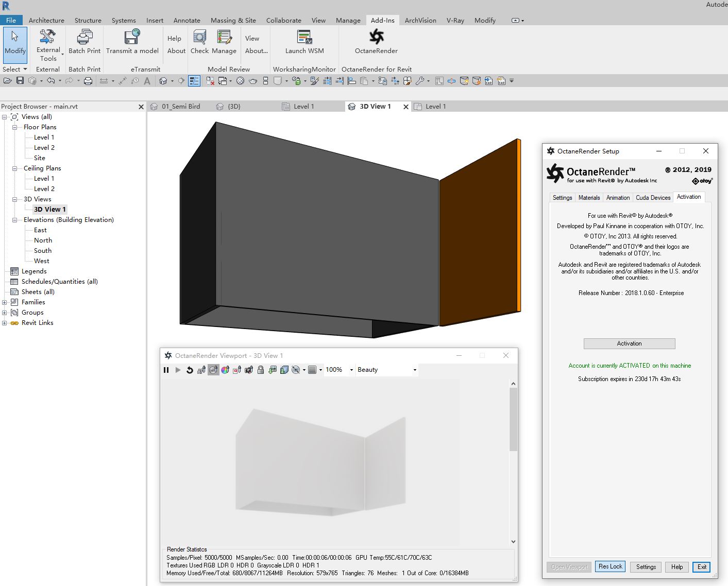The height and width of the screenshot is (586, 728).
Task: Open the Select panel dropdown
Action: click(x=14, y=69)
